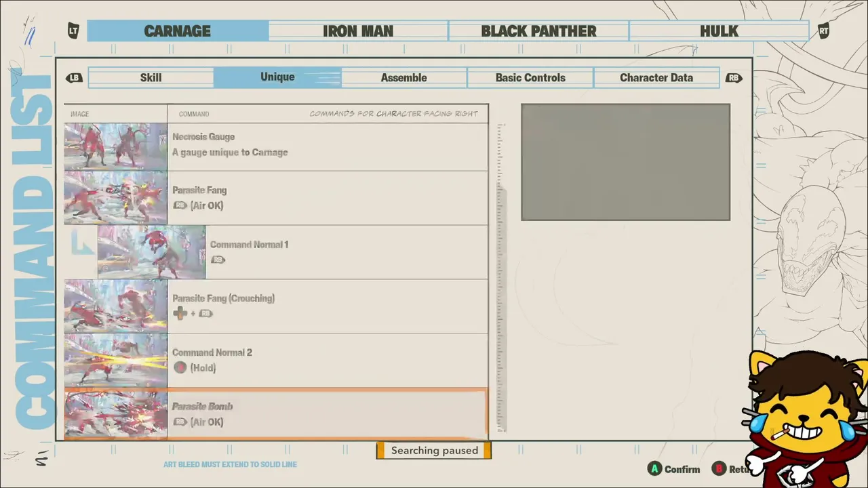Select the Hulk character tab
This screenshot has width=868, height=488.
[719, 31]
